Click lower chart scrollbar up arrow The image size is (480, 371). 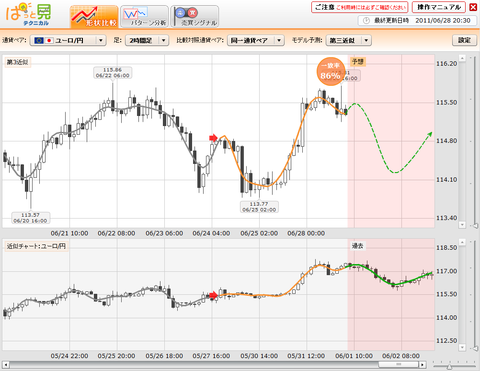point(462,242)
